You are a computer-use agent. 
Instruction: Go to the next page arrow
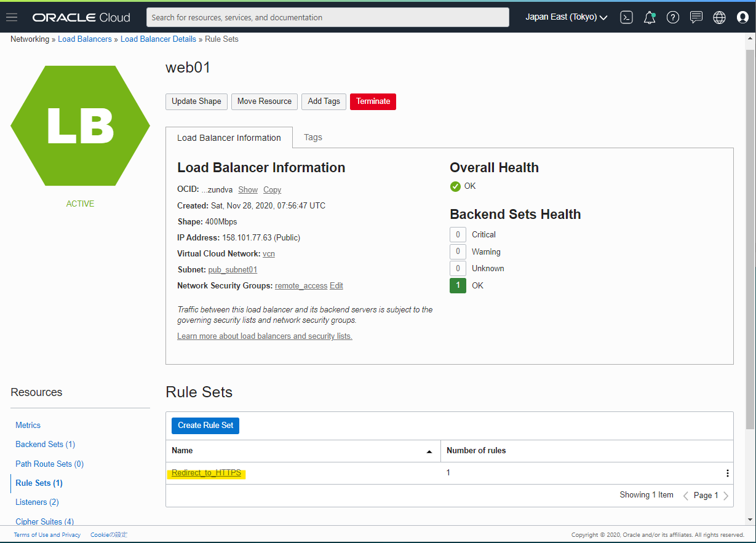point(726,496)
